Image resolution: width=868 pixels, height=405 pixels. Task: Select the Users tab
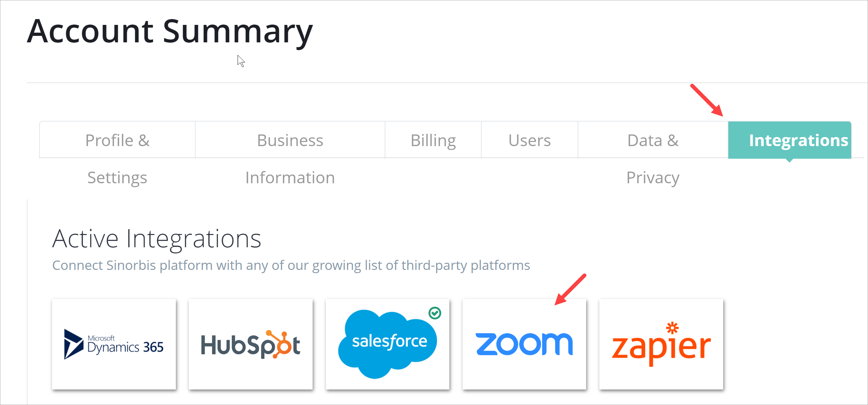(529, 141)
